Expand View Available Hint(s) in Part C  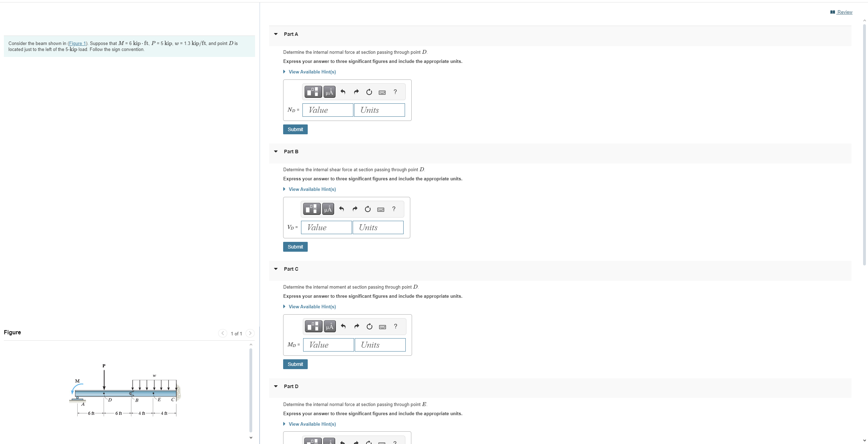pos(312,307)
